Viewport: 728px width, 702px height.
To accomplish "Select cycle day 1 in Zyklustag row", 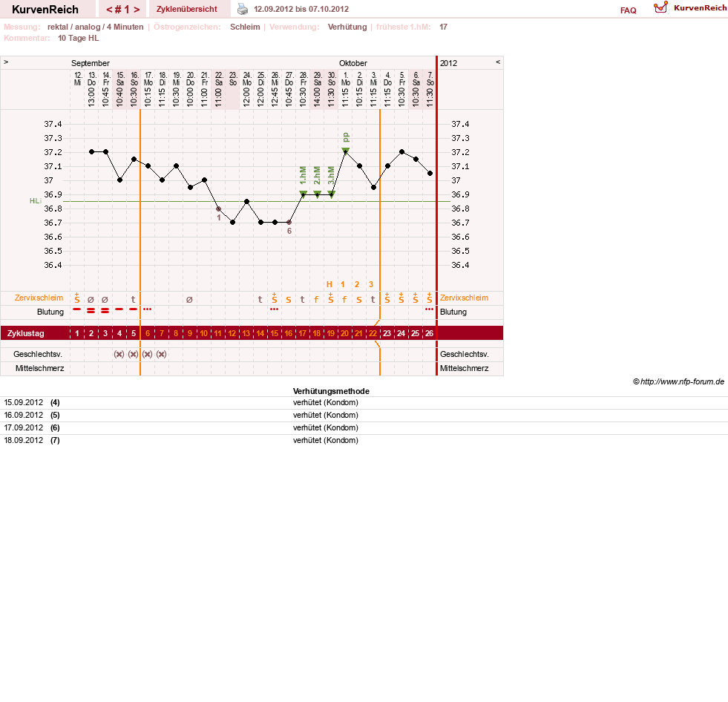I will [77, 333].
